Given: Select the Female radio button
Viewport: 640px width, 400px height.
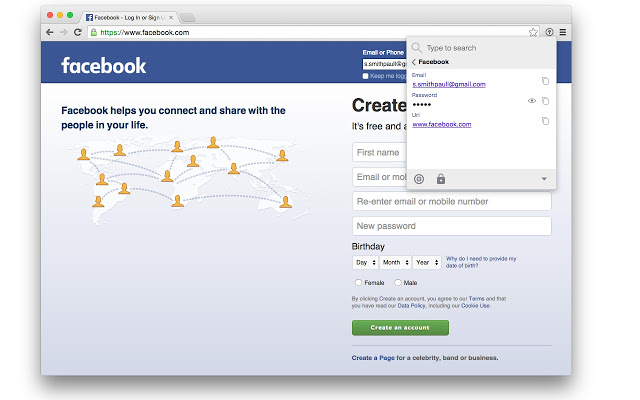Looking at the screenshot, I should (358, 282).
